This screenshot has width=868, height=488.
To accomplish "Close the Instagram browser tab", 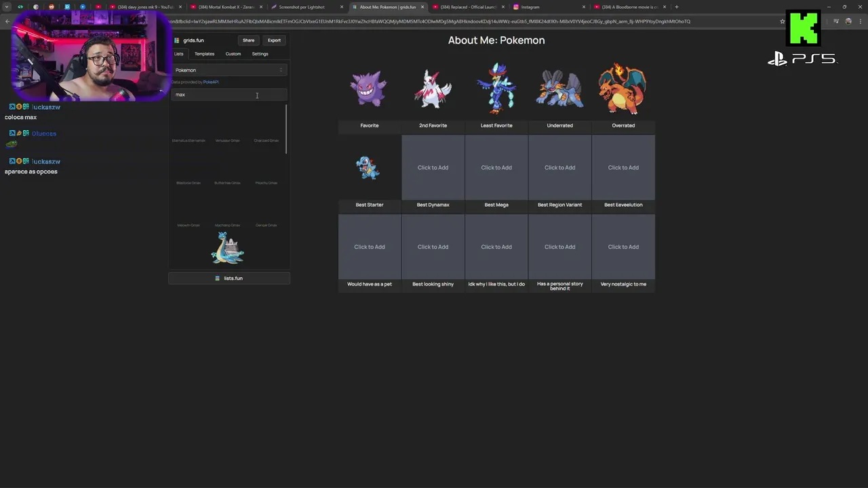I will pos(584,7).
